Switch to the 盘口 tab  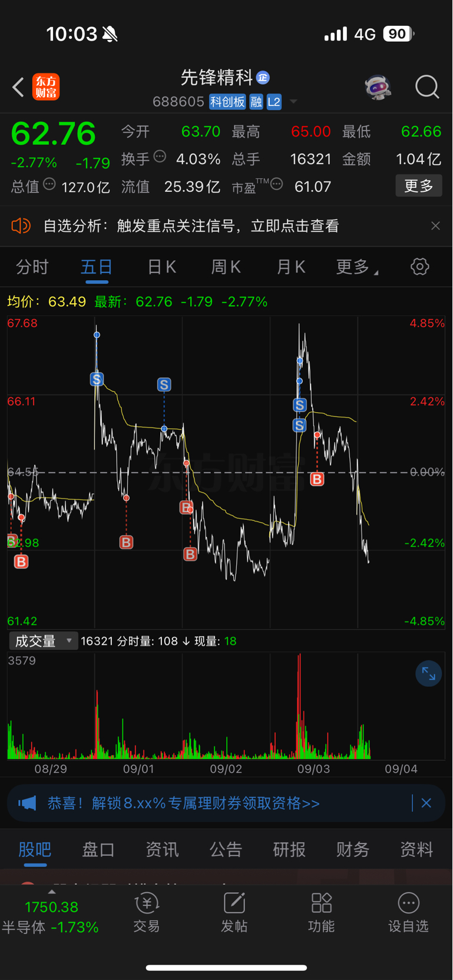98,849
